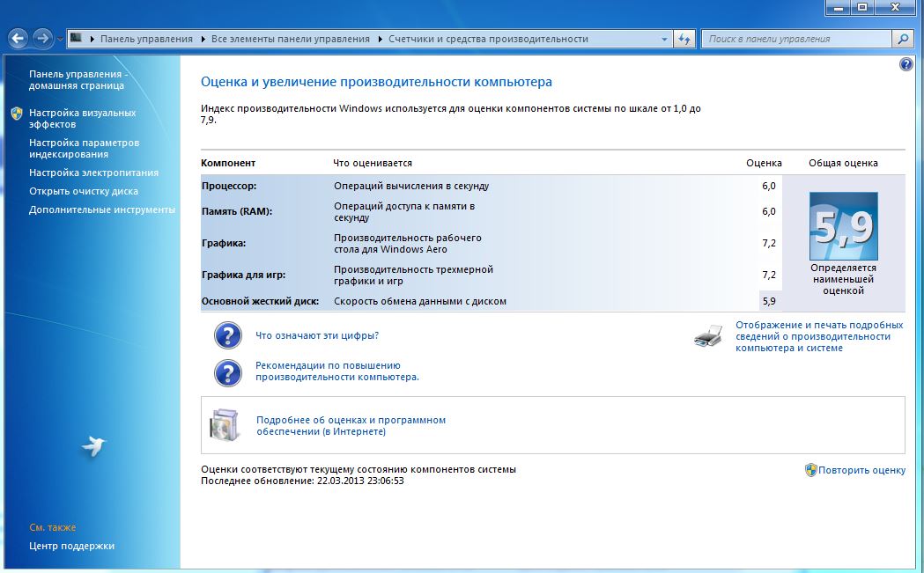Click the magnifier search icon
The width and height of the screenshot is (924, 573).
pyautogui.click(x=902, y=39)
